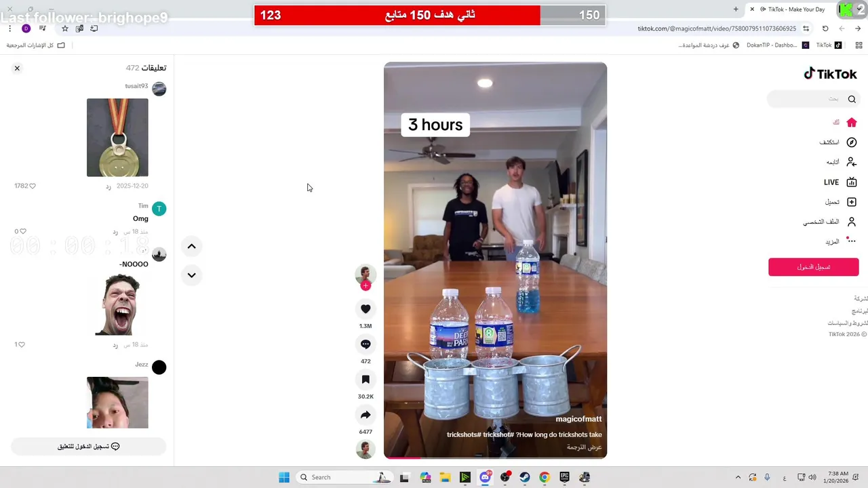Open the More three-dots item
Screen dimensions: 868x488
coord(842,241)
